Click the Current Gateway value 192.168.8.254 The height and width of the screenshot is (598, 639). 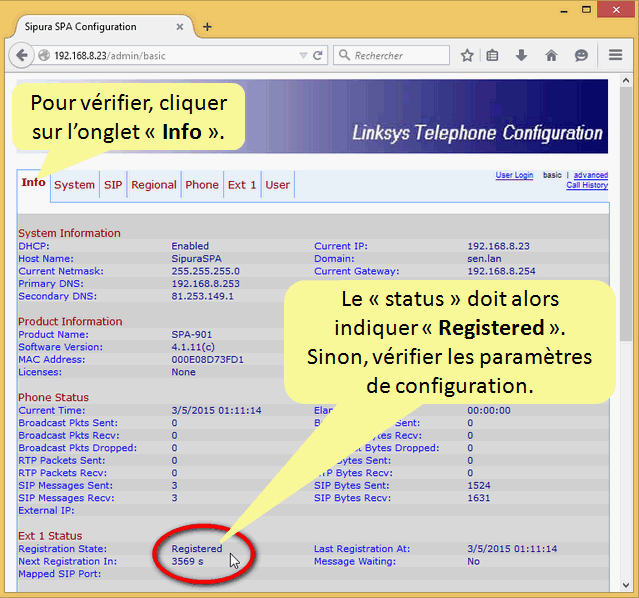501,271
